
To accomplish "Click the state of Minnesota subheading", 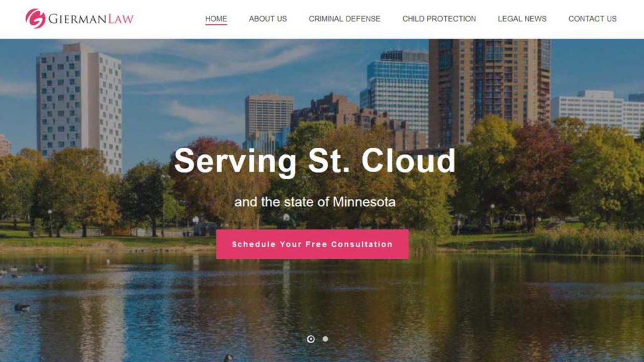I will tap(315, 202).
